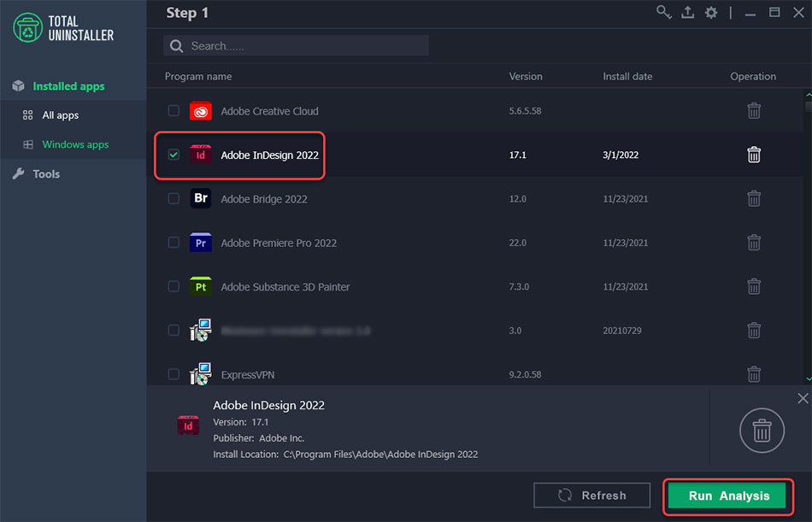
Task: Close the app details panel
Action: click(x=803, y=398)
